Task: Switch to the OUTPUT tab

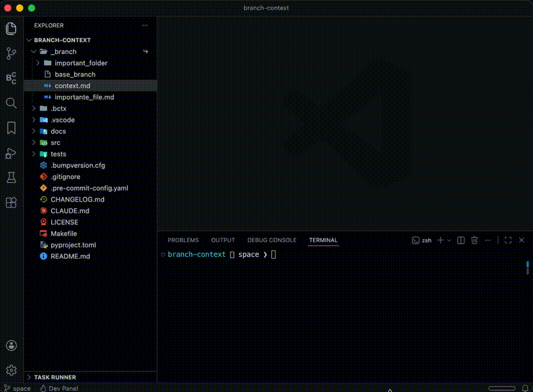Action: [223, 240]
